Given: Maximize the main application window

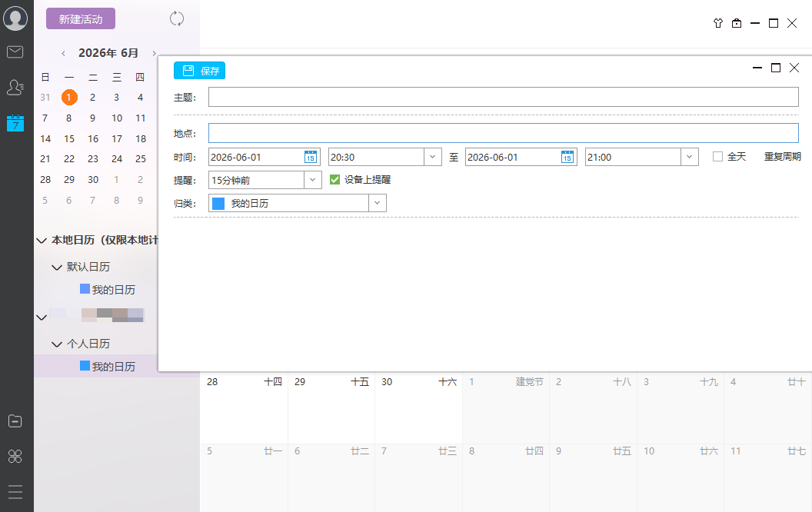Looking at the screenshot, I should coord(773,23).
